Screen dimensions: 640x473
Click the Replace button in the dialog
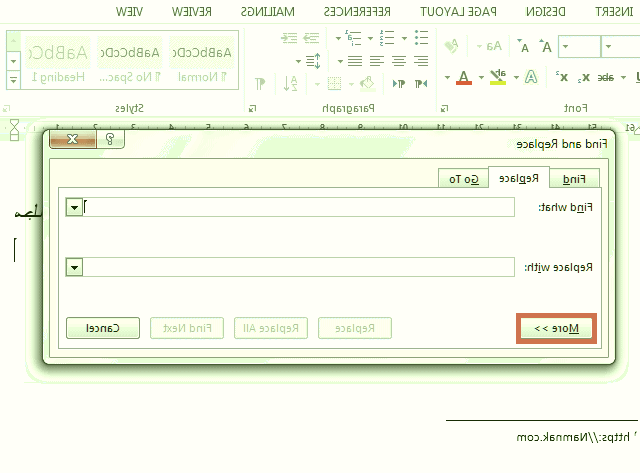pyautogui.click(x=355, y=328)
